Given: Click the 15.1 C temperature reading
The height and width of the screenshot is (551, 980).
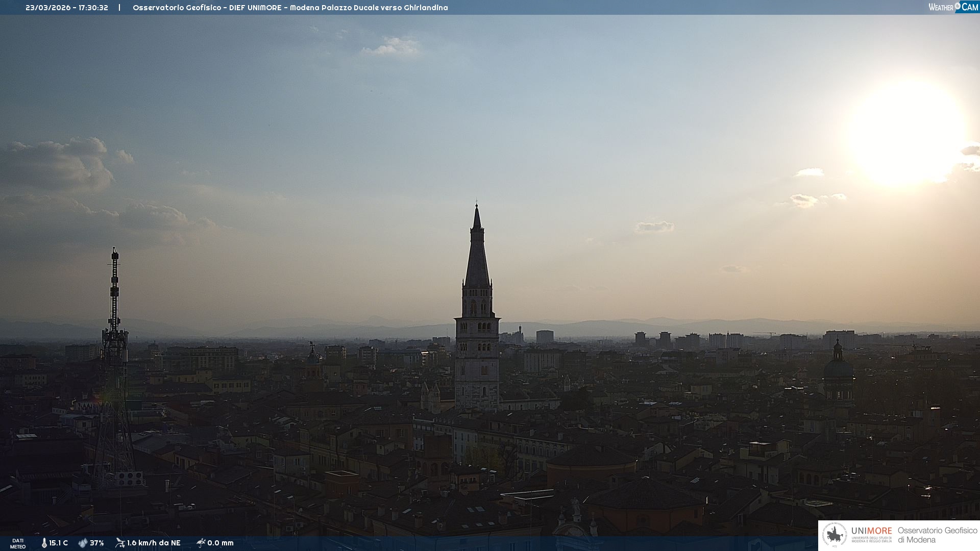Looking at the screenshot, I should 59,543.
